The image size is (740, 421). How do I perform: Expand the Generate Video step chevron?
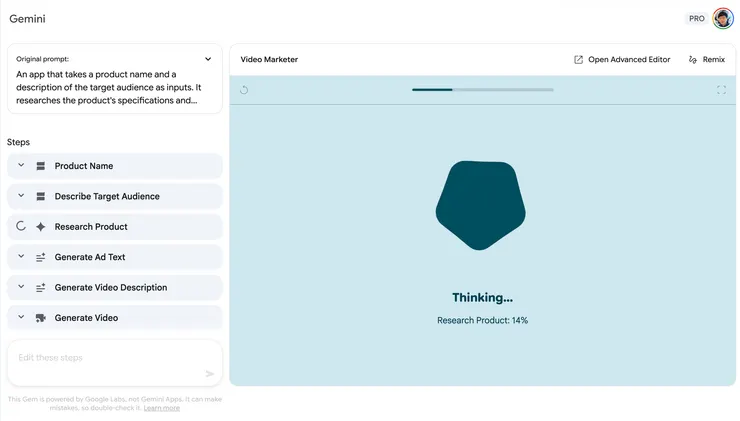click(21, 318)
